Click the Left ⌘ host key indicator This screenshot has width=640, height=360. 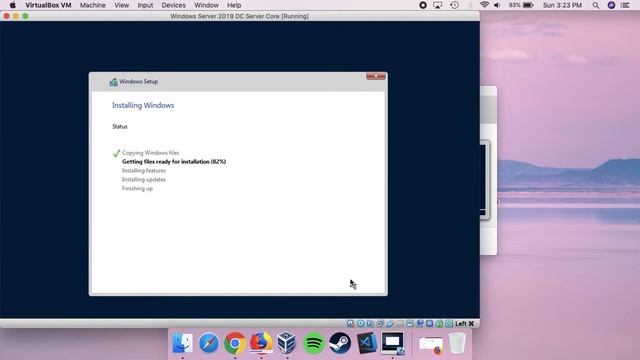click(464, 323)
